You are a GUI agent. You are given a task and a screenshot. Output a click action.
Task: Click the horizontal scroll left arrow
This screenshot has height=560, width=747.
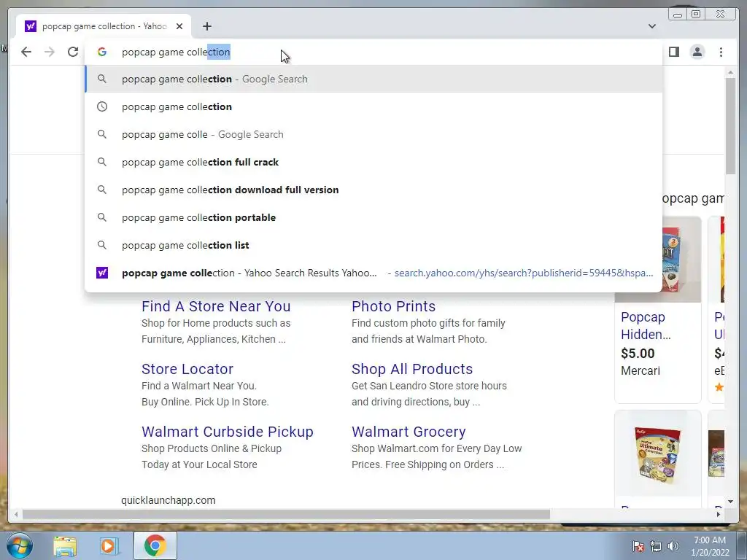click(16, 514)
